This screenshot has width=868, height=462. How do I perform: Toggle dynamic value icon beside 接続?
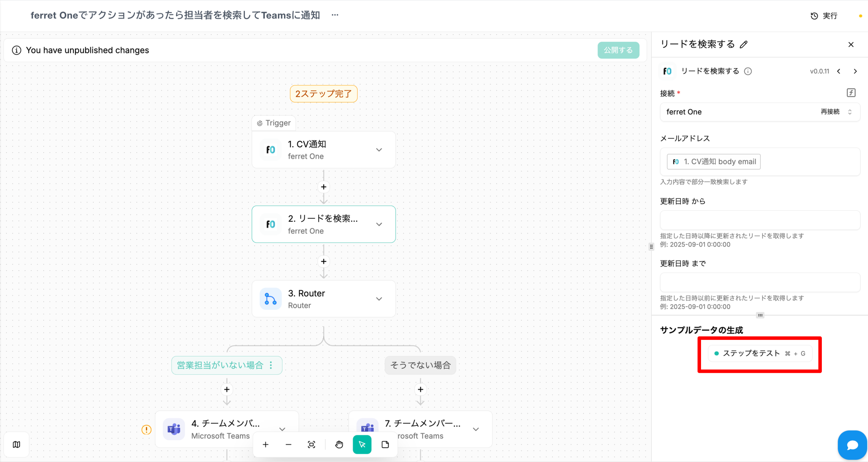tap(851, 93)
